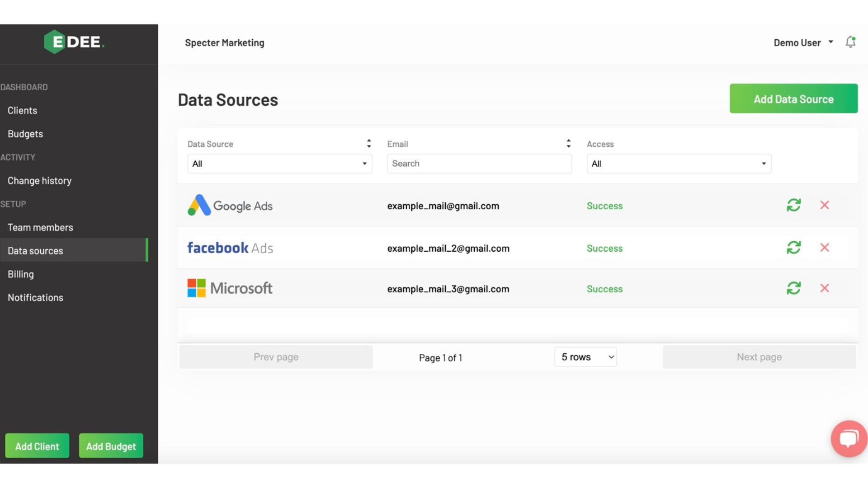Click the Add Client button
The width and height of the screenshot is (868, 488).
pyautogui.click(x=37, y=446)
